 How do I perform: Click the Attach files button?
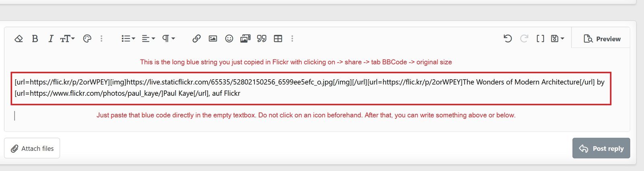[32, 148]
